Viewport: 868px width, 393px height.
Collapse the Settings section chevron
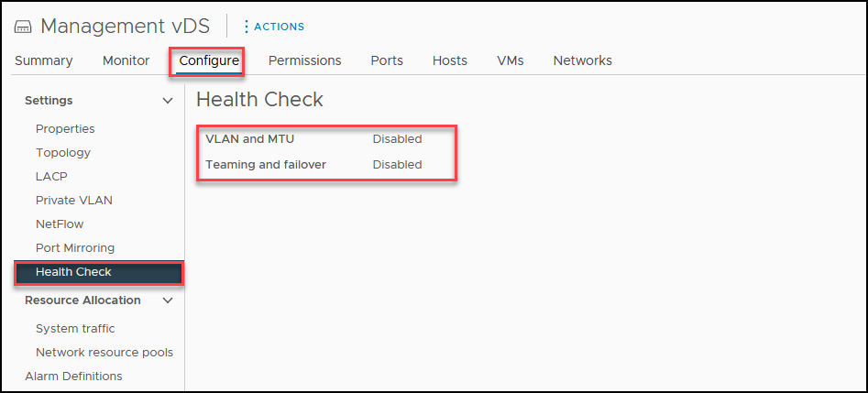pyautogui.click(x=167, y=101)
